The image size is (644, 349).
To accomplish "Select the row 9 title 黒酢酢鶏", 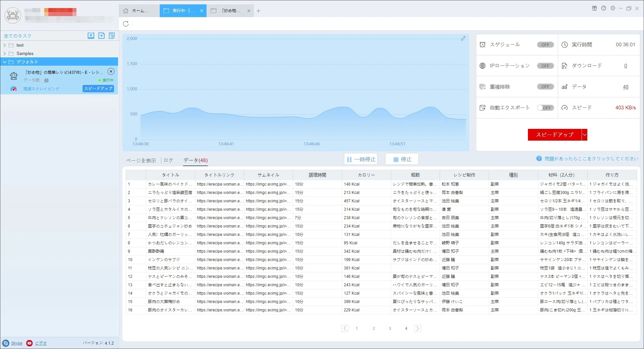I will click(156, 251).
